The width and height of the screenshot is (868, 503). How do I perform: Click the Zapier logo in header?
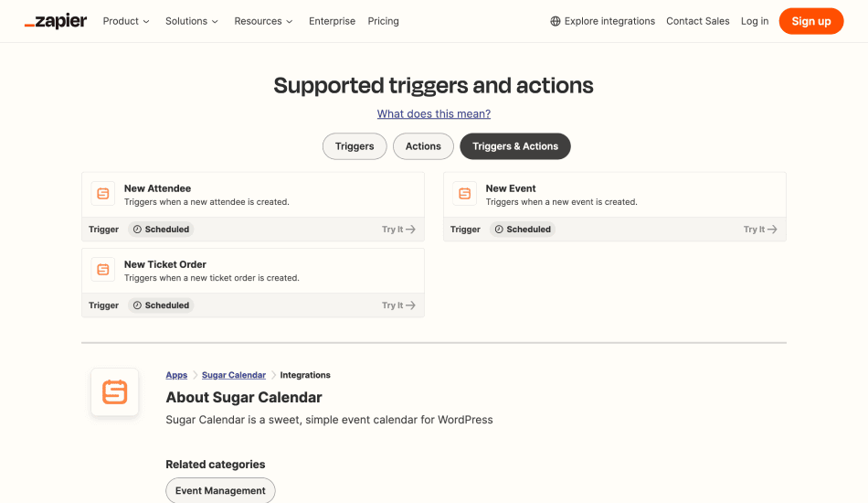point(56,21)
